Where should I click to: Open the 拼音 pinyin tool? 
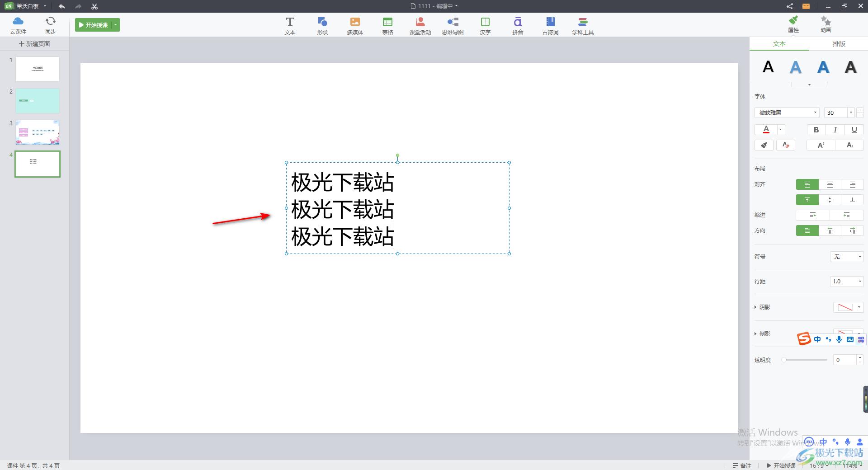518,26
